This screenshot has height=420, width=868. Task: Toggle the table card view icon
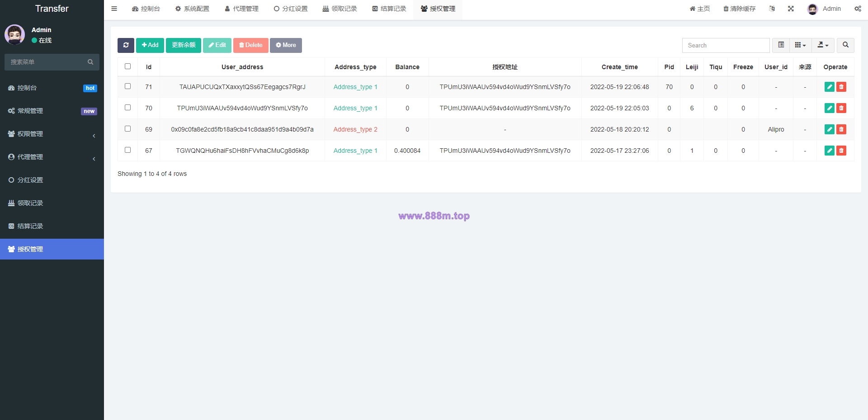(x=781, y=45)
